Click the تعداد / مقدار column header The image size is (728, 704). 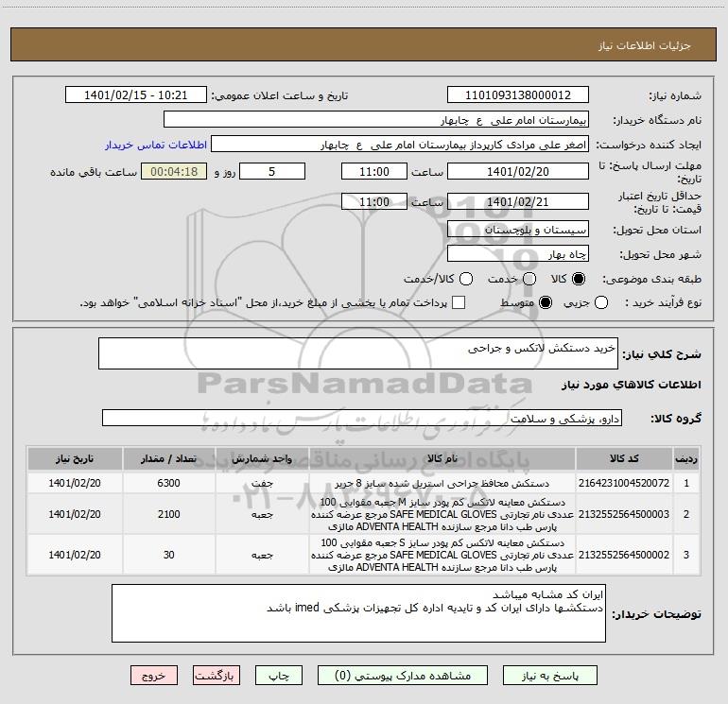click(168, 458)
